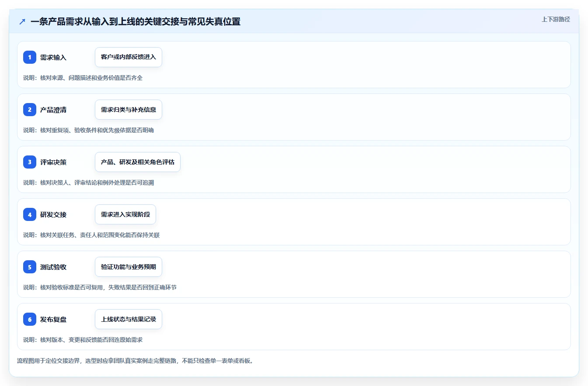Click the flowchart title 一条产品需求从输入到上线的关键交接与常见失真位置
The width and height of the screenshot is (588, 386).
click(x=136, y=21)
